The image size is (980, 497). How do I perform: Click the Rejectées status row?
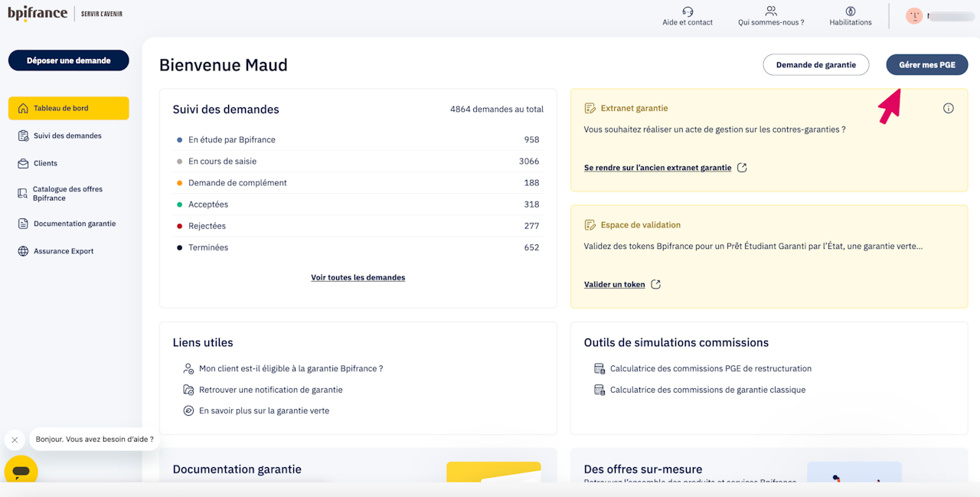358,226
